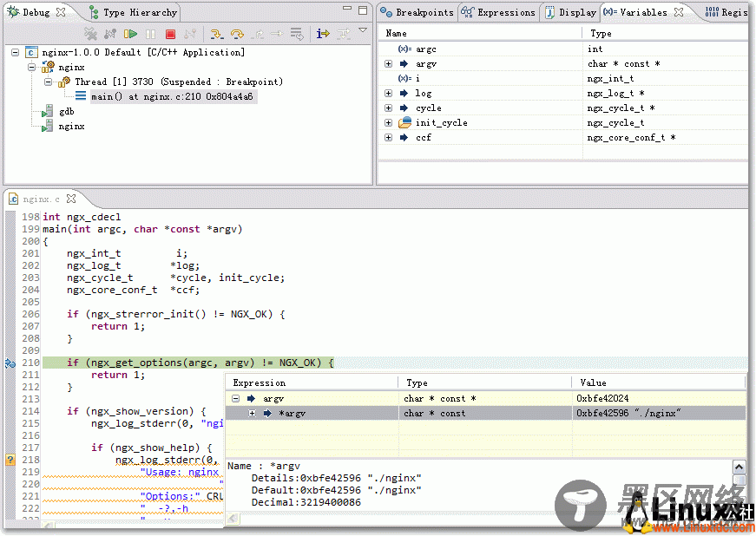Image resolution: width=756 pixels, height=536 pixels.
Task: Select the nginx process under gdb
Action: coord(71,127)
